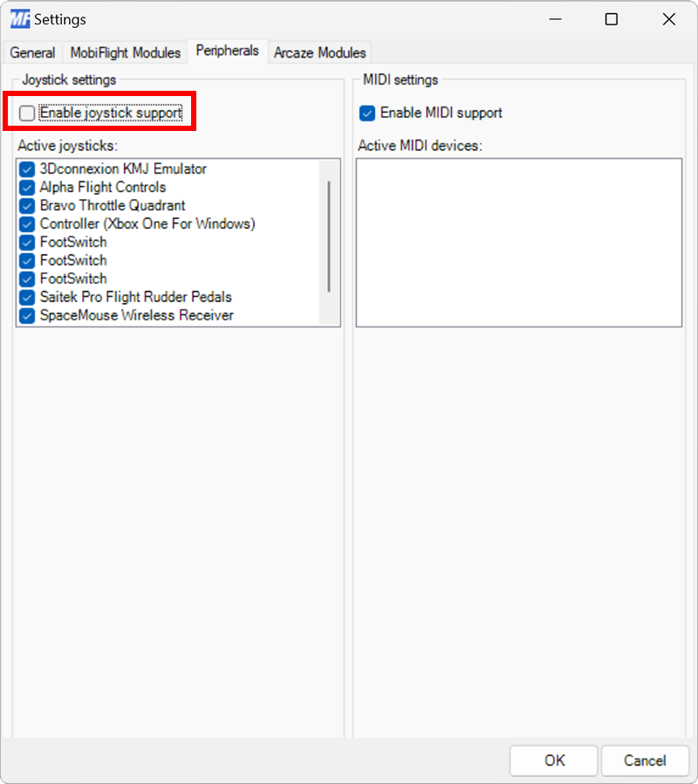Uncheck Alpha Flight Controls device
The height and width of the screenshot is (784, 698).
coord(26,187)
